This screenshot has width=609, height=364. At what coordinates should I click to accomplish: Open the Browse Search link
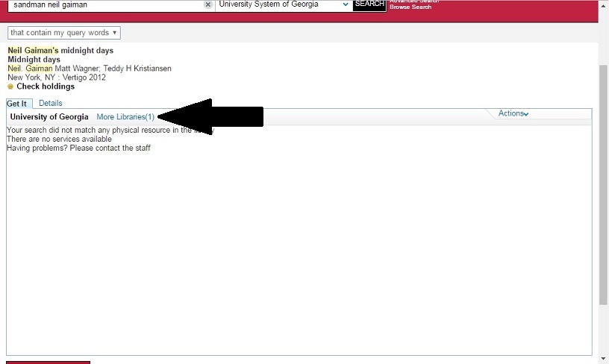[x=410, y=7]
